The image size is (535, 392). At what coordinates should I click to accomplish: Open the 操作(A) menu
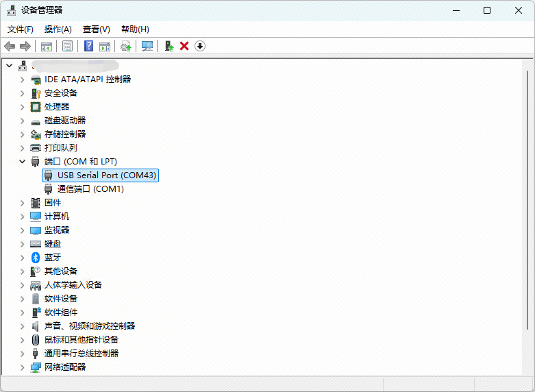tap(58, 29)
